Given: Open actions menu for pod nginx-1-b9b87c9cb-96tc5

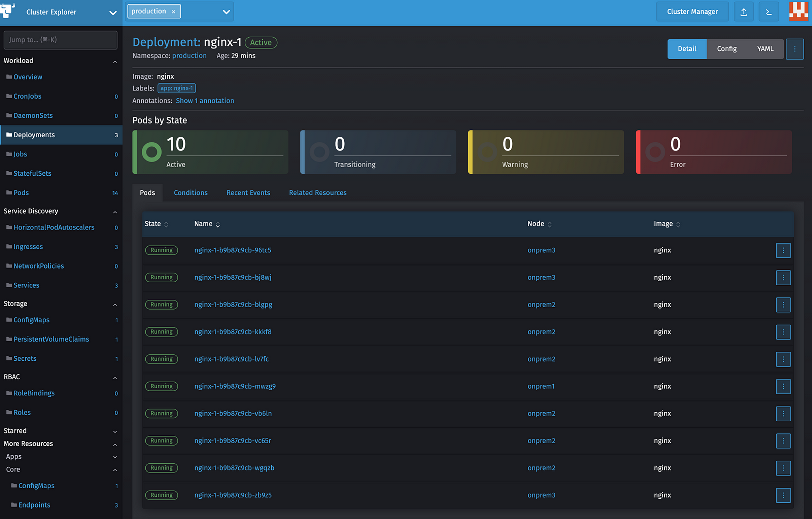Looking at the screenshot, I should point(783,250).
